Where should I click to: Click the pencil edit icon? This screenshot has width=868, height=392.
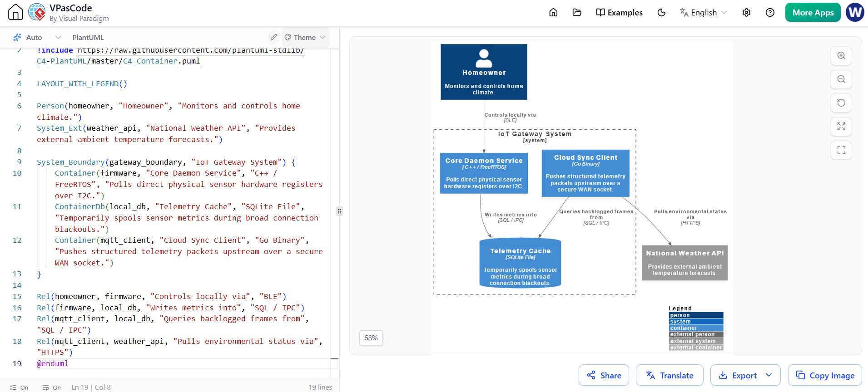(273, 37)
